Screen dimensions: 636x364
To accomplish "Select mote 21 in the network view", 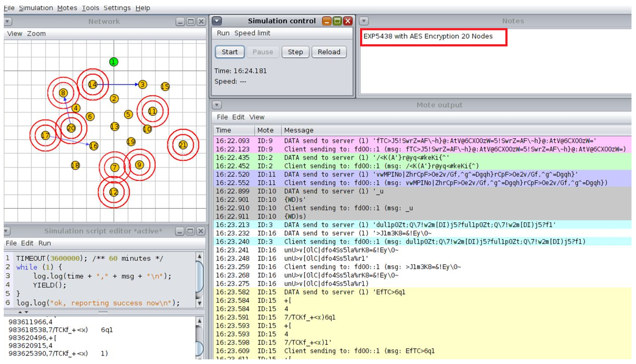I will [183, 145].
